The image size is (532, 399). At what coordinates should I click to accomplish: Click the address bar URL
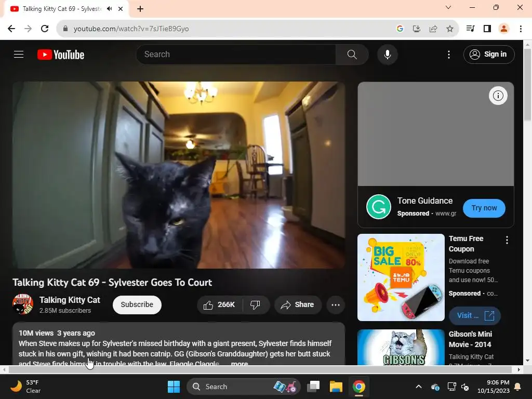click(131, 29)
